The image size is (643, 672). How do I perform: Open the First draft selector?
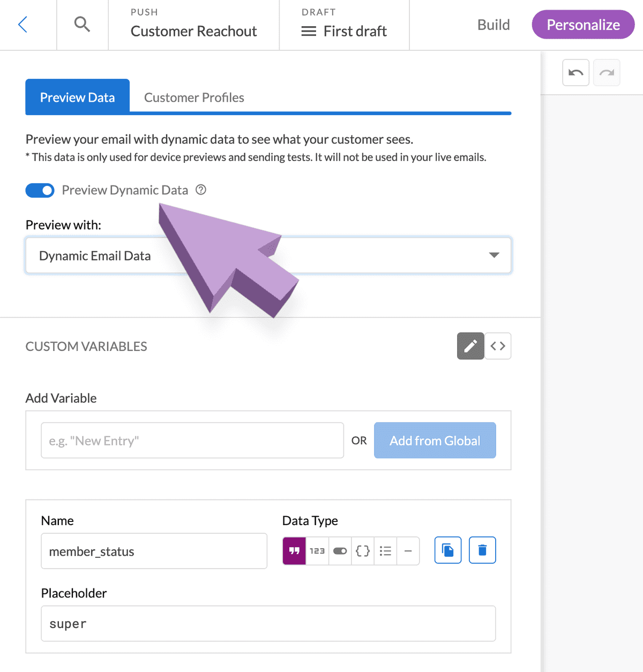pyautogui.click(x=345, y=25)
